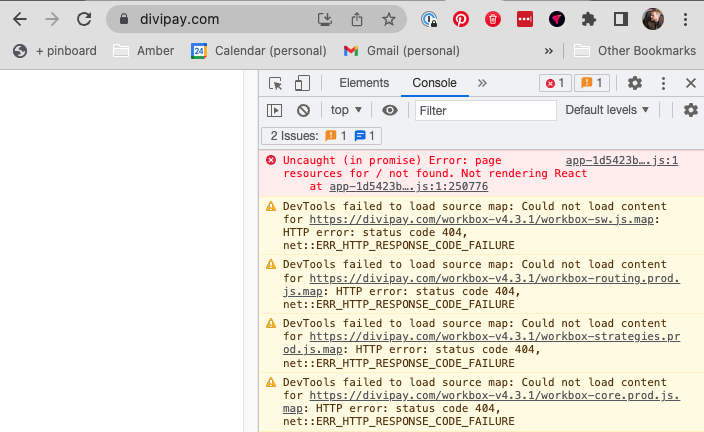View site info via the lock icon
This screenshot has width=704, height=432.
(124, 19)
